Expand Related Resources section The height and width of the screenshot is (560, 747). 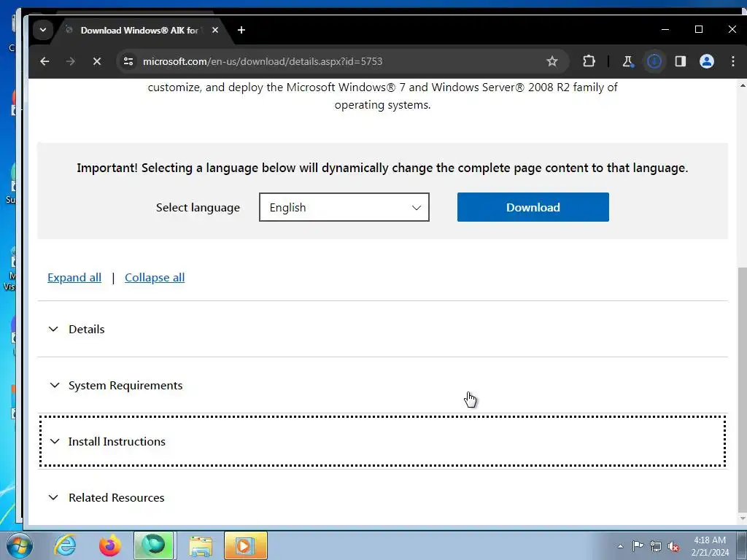click(382, 497)
